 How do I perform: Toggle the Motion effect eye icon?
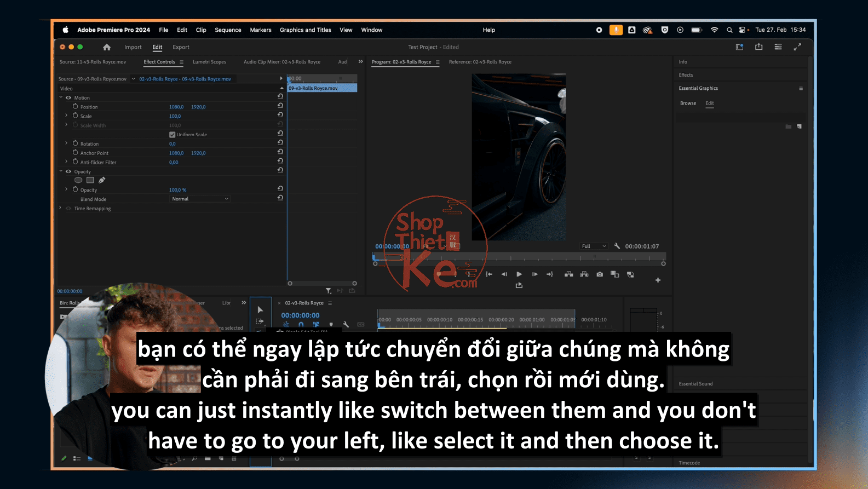tap(68, 97)
